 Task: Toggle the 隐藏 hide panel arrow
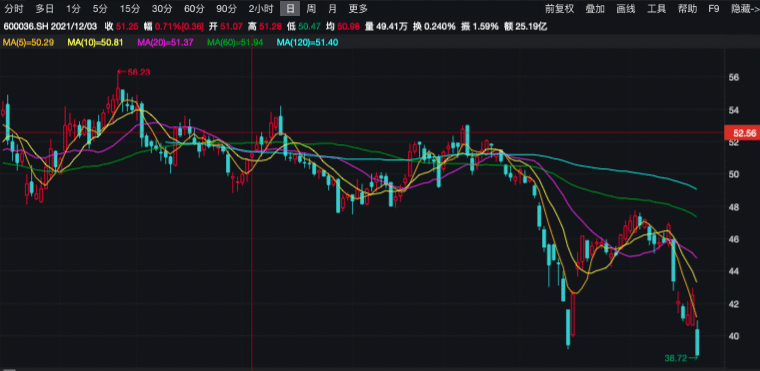(x=744, y=8)
